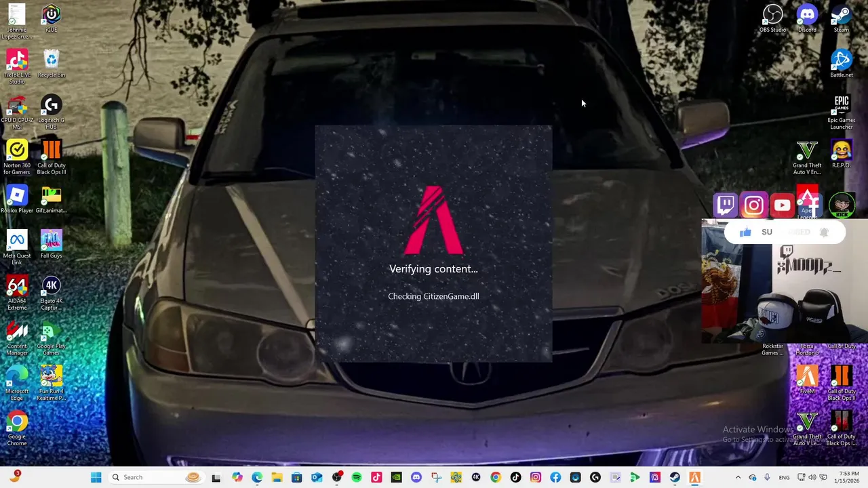
Task: Click the microphone tray icon
Action: pyautogui.click(x=767, y=477)
